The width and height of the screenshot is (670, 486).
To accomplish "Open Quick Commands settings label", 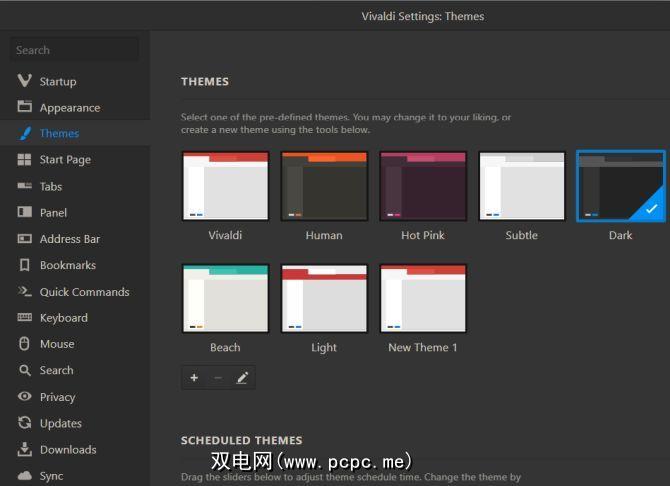I will pyautogui.click(x=84, y=292).
